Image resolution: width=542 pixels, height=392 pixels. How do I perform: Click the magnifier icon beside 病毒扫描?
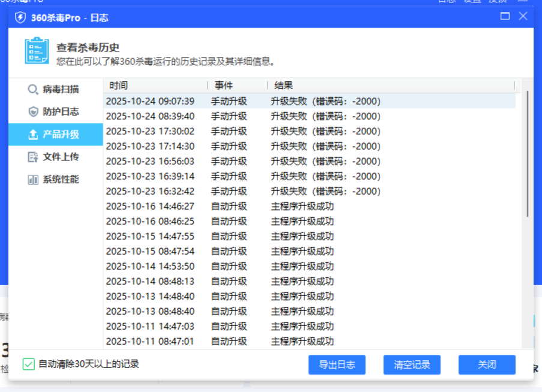[x=33, y=89]
